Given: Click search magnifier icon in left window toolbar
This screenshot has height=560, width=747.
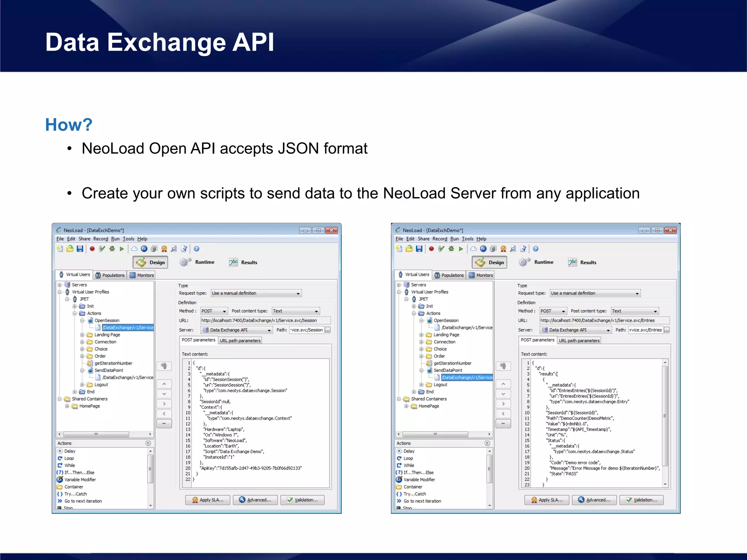Looking at the screenshot, I should [174, 249].
